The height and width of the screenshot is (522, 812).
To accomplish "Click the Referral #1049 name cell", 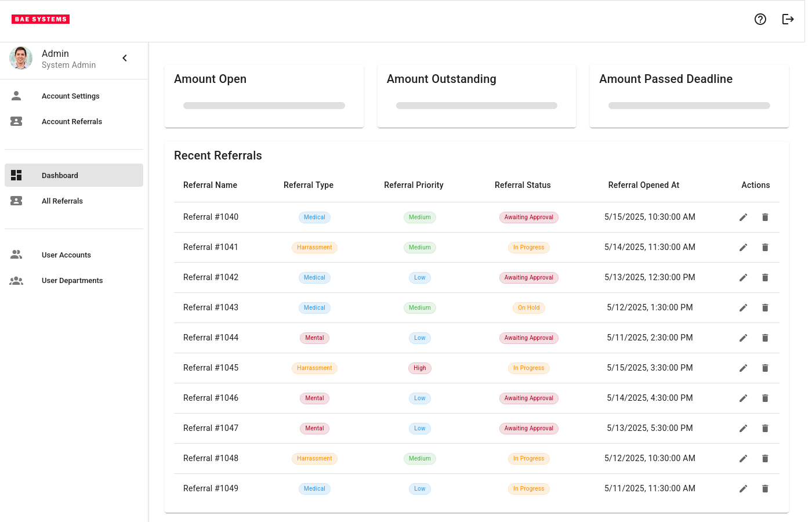I will click(211, 488).
